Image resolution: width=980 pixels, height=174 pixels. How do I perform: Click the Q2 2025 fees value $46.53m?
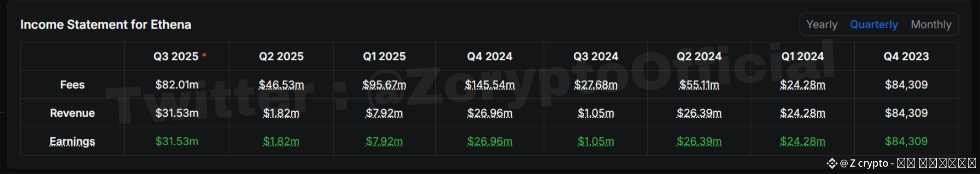click(x=281, y=85)
